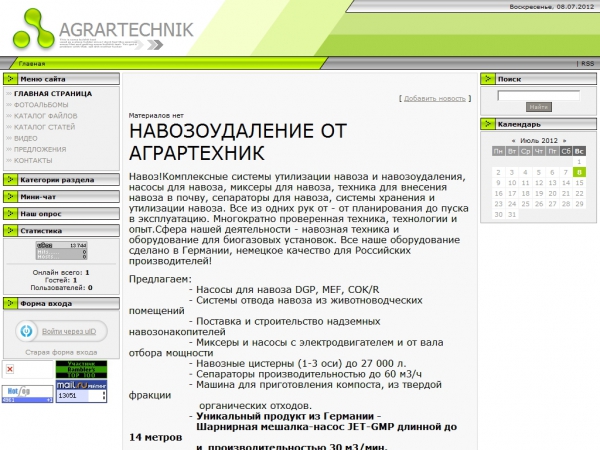This screenshot has width=600, height=450.
Task: Click the Статистика block header
Action: click(61, 231)
